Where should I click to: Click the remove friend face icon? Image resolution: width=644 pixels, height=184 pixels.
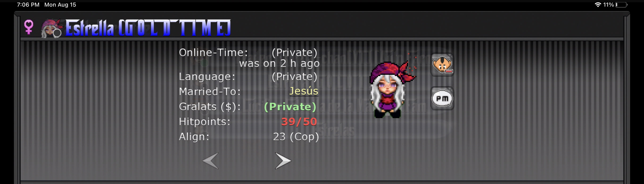(x=442, y=65)
